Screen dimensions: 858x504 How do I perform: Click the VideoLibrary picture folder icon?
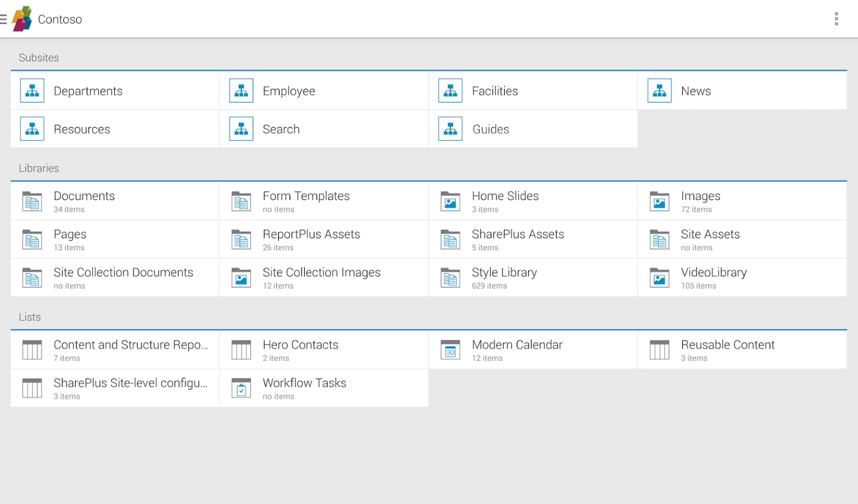pos(660,277)
